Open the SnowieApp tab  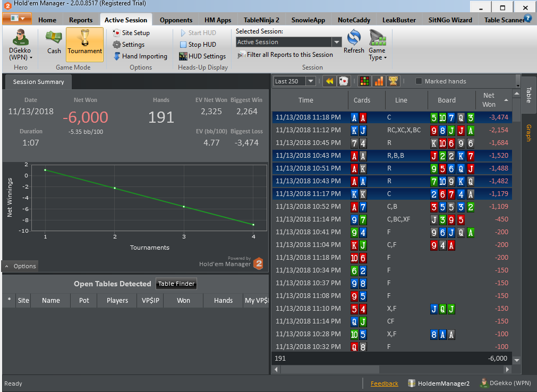pyautogui.click(x=308, y=20)
